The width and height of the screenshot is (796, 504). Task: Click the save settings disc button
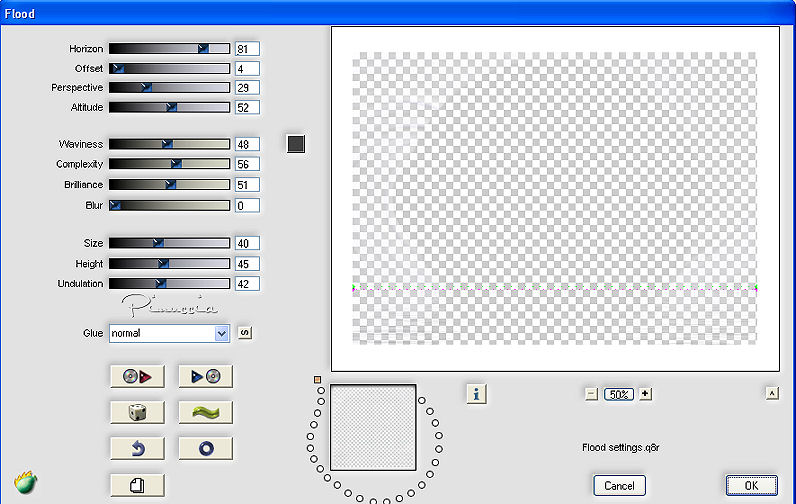coord(206,376)
